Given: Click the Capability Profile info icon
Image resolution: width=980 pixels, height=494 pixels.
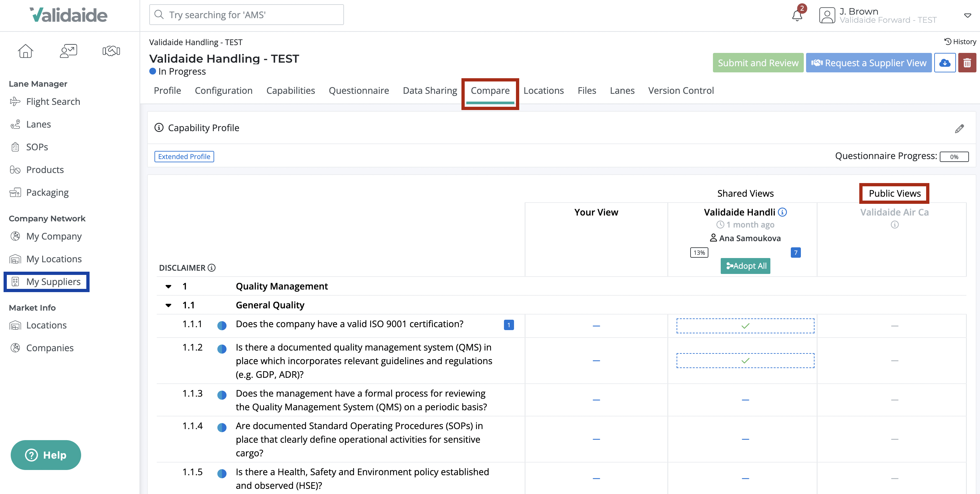Looking at the screenshot, I should click(x=159, y=128).
